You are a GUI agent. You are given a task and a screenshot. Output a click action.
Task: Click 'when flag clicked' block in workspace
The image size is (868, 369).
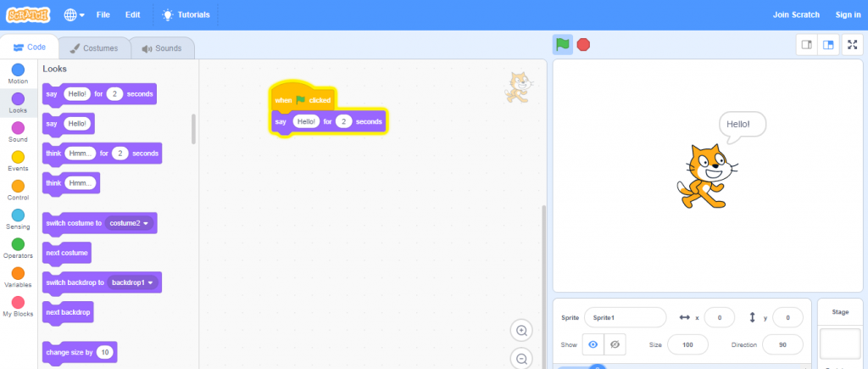click(303, 98)
